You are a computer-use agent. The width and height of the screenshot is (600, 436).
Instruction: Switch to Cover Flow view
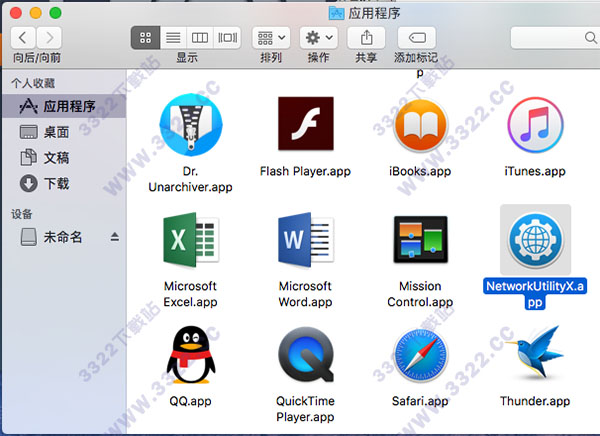(x=227, y=38)
